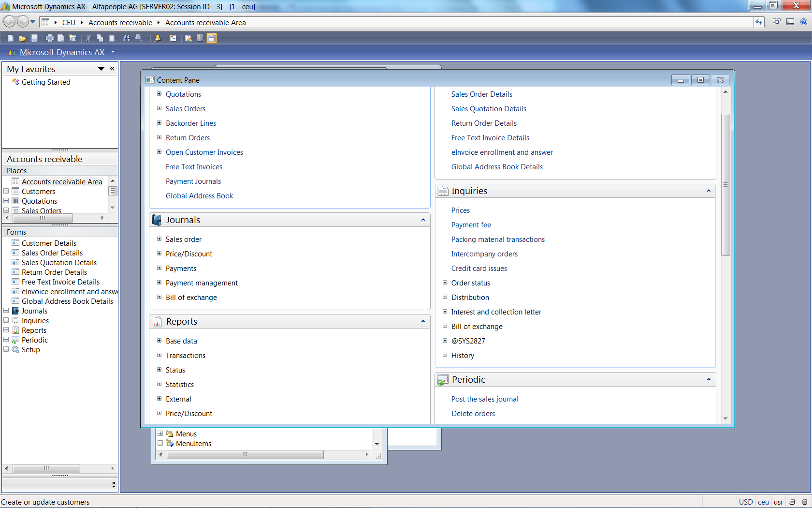Click the Periodic header calendar icon
The image size is (812, 508).
point(442,380)
